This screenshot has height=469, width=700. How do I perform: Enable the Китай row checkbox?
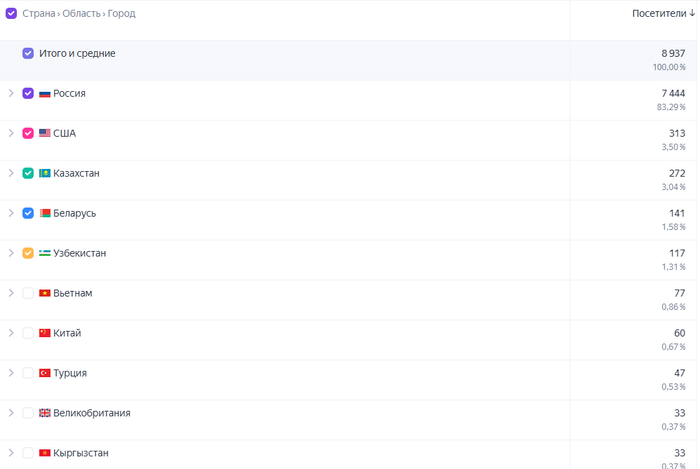click(x=28, y=333)
